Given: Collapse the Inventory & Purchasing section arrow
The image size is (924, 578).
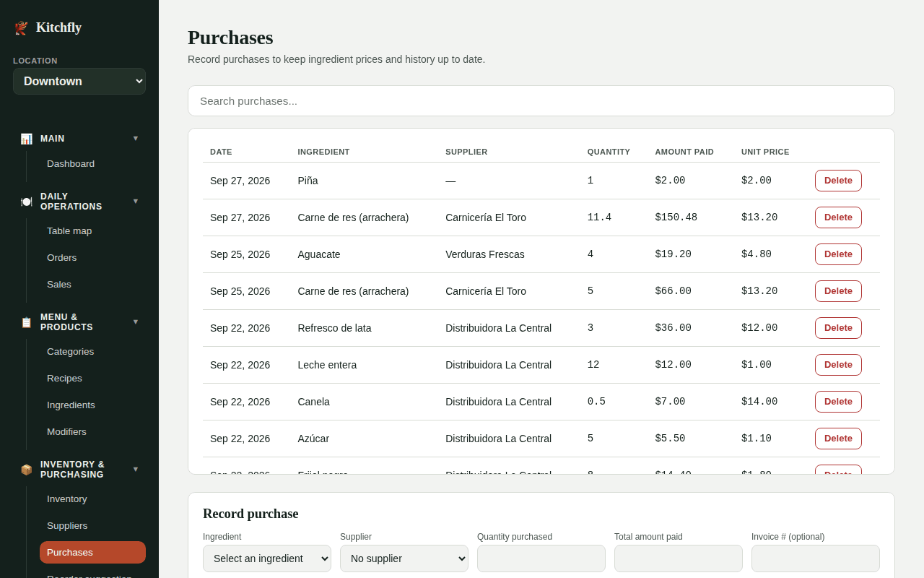Looking at the screenshot, I should click(x=136, y=469).
